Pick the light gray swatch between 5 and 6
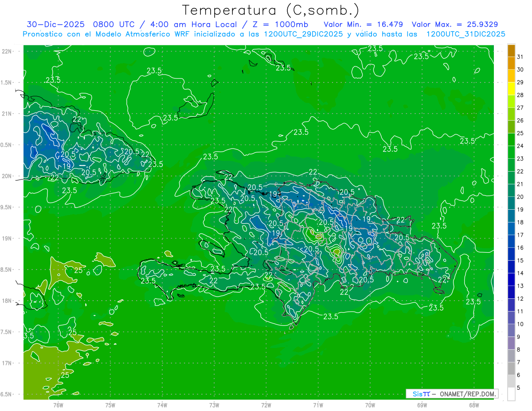The height and width of the screenshot is (411, 532). point(511,381)
